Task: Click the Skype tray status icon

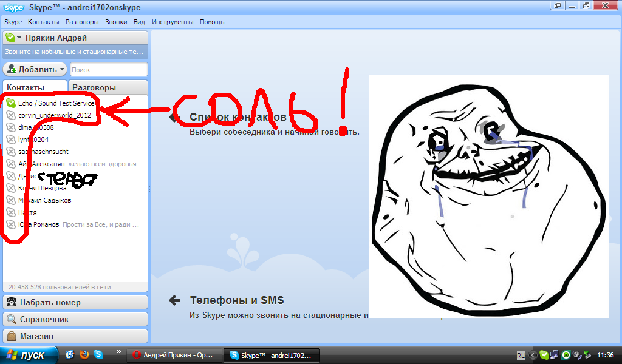Action: (x=544, y=356)
